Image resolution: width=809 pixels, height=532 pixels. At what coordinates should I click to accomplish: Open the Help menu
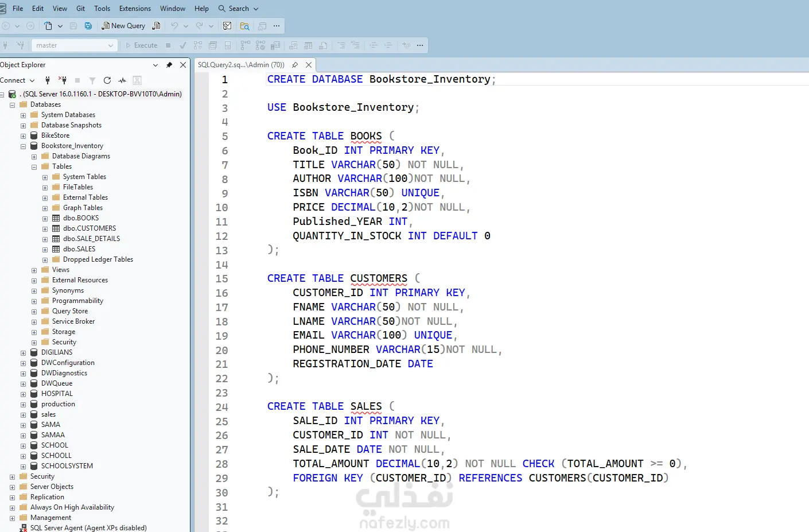pyautogui.click(x=201, y=9)
